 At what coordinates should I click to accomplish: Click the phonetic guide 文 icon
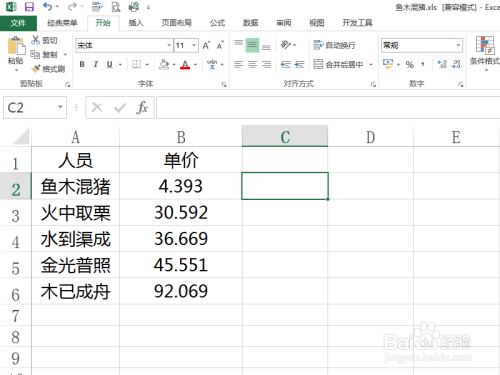coord(212,64)
